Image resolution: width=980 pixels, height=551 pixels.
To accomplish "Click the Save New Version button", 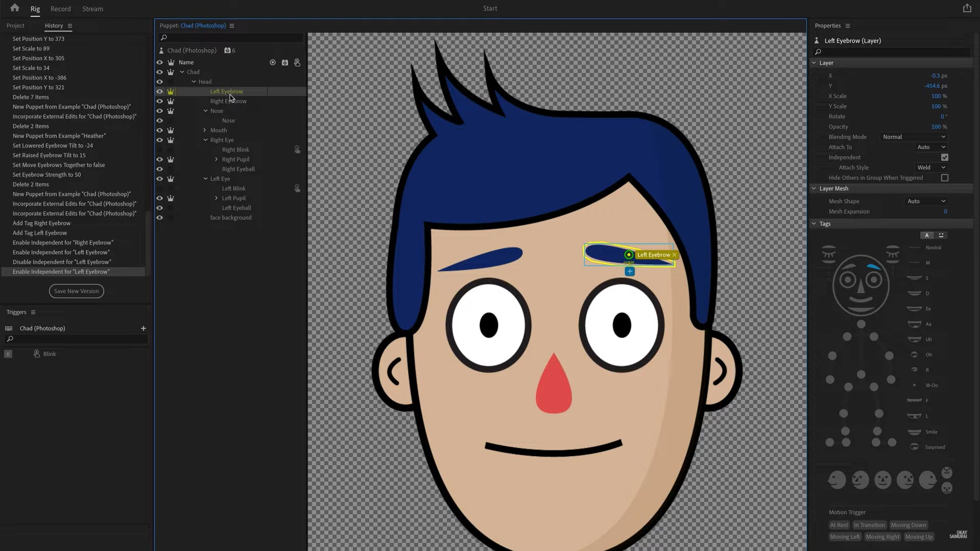I will click(x=77, y=291).
